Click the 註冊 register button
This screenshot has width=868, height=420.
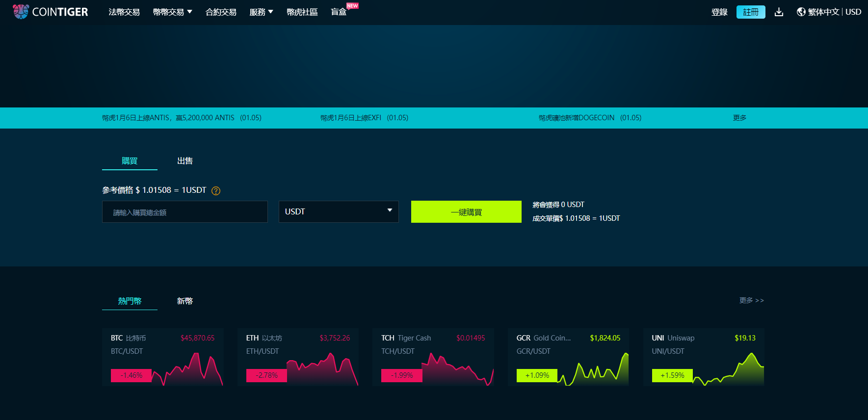(751, 12)
